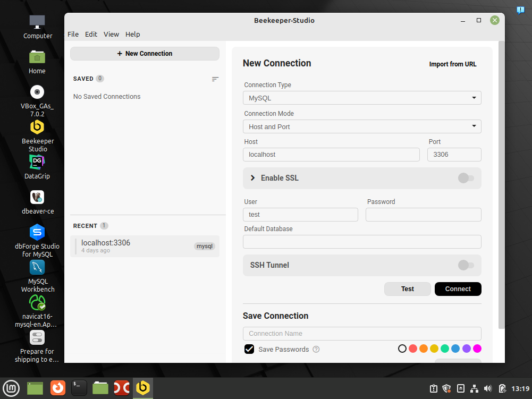Viewport: 532px width, 399px height.
Task: Open recent connection localhost:3306
Action: click(x=145, y=246)
